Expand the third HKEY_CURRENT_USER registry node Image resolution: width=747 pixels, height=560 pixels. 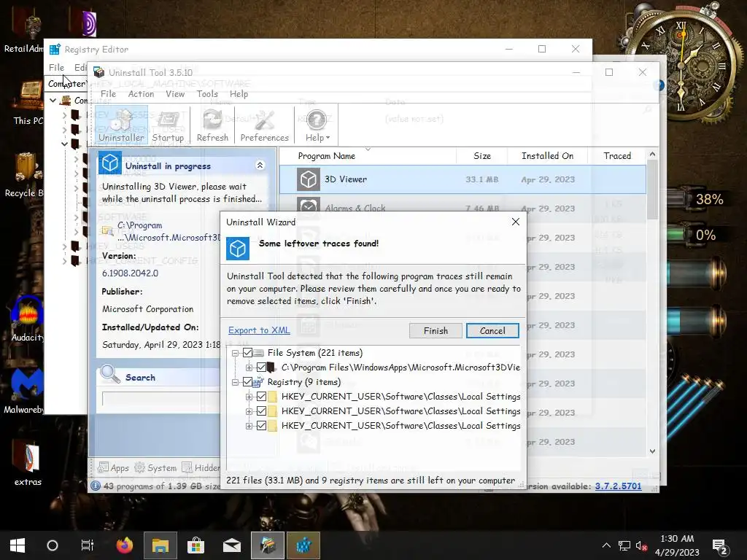[249, 426]
